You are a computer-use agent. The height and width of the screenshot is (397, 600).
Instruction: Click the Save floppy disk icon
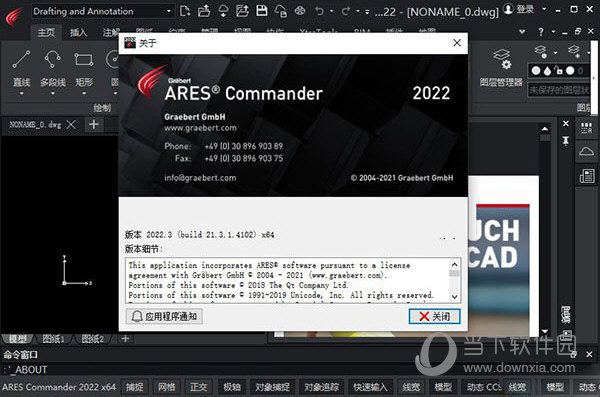tap(262, 11)
